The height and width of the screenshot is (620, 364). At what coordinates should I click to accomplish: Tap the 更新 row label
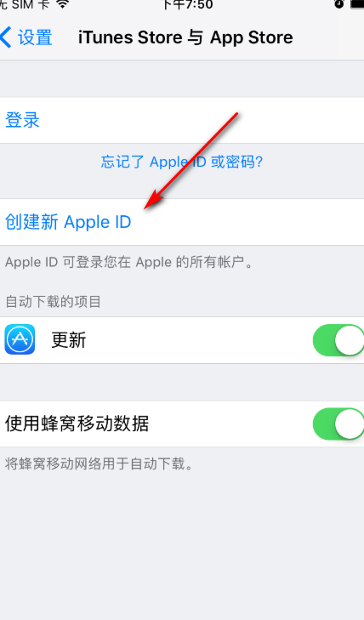tap(69, 340)
